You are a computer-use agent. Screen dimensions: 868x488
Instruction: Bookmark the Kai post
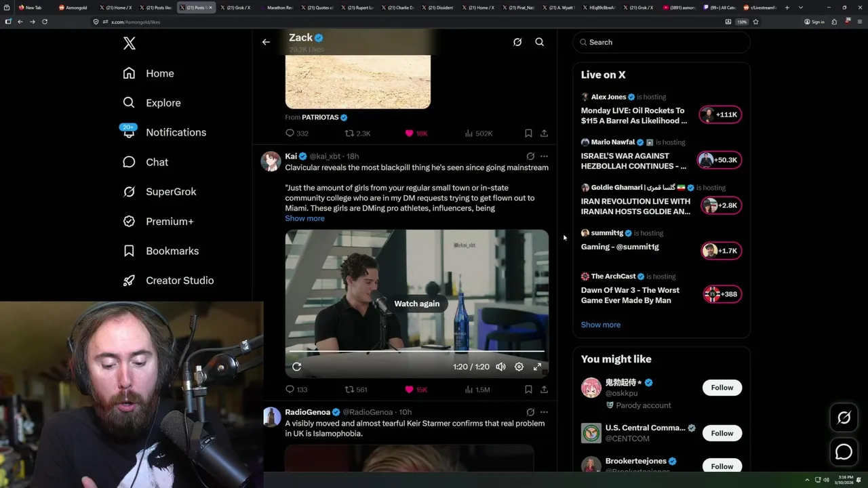[528, 390]
